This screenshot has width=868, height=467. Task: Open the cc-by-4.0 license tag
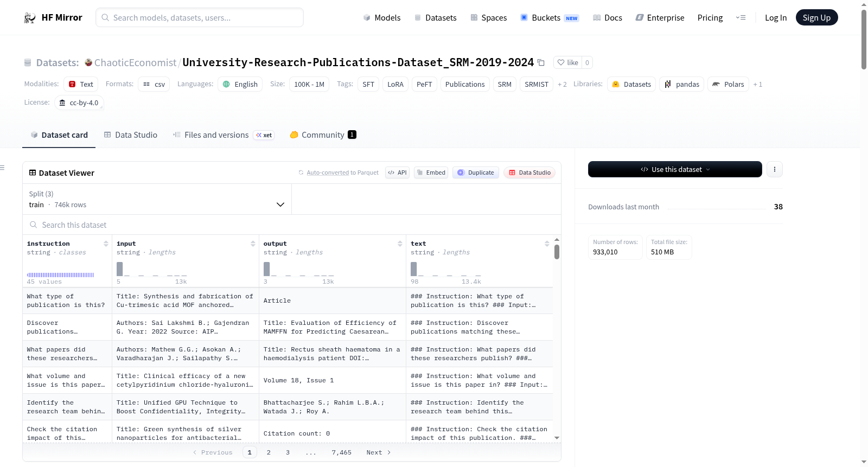click(79, 103)
